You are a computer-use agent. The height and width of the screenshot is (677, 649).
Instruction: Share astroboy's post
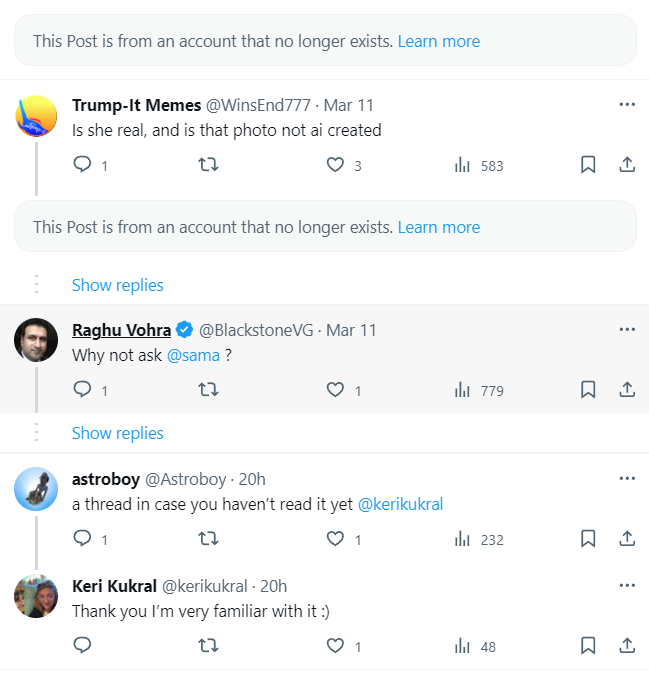coord(627,539)
